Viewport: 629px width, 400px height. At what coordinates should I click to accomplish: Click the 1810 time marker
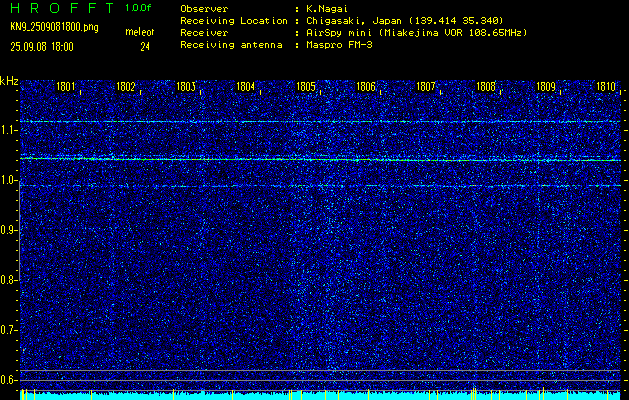click(x=606, y=86)
